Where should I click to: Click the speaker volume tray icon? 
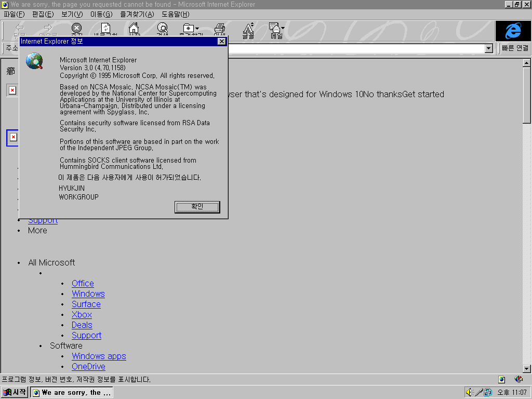(469, 392)
